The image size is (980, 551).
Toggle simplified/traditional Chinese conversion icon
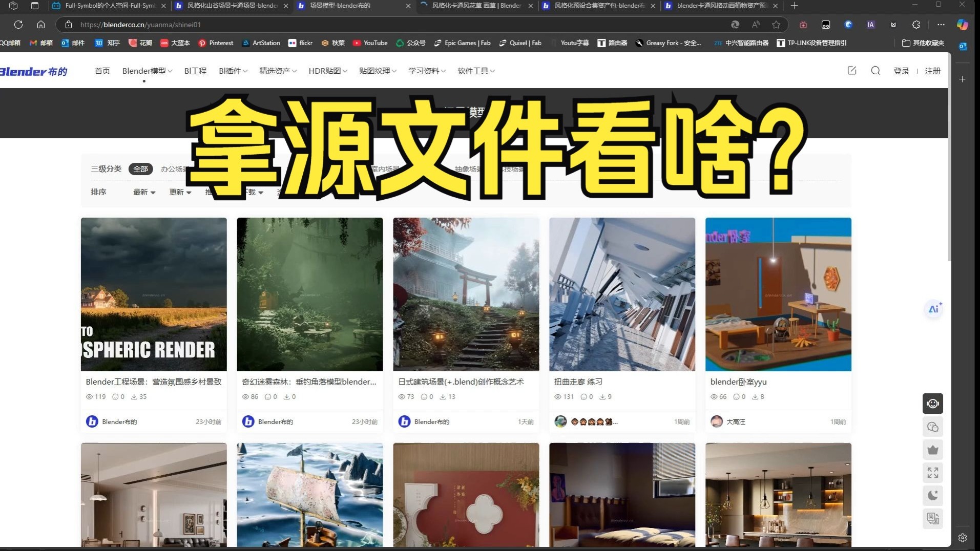click(x=933, y=518)
